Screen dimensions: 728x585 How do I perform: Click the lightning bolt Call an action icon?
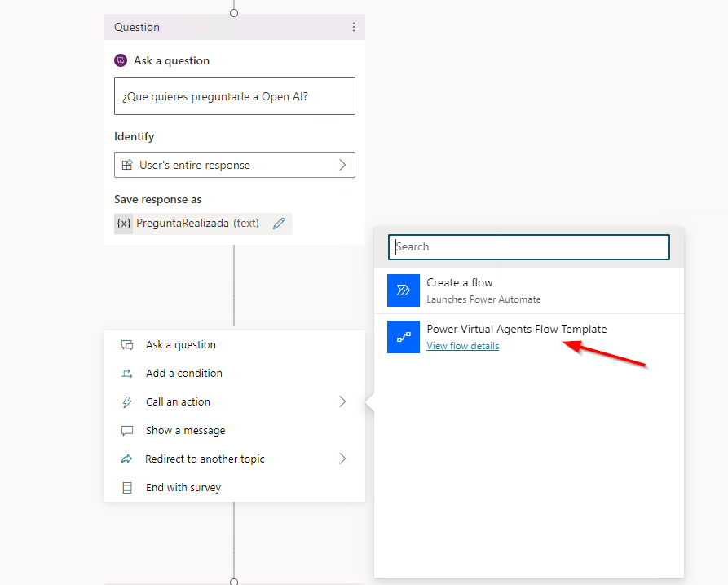coord(127,402)
